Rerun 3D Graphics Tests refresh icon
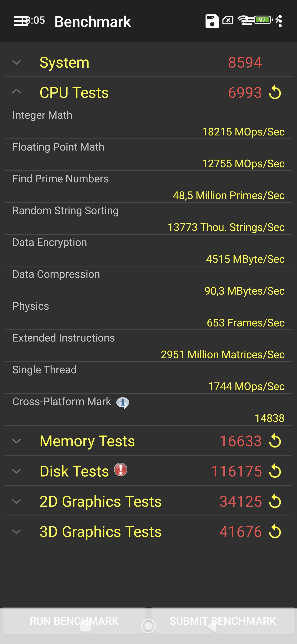The height and width of the screenshot is (644, 297). pyautogui.click(x=275, y=532)
